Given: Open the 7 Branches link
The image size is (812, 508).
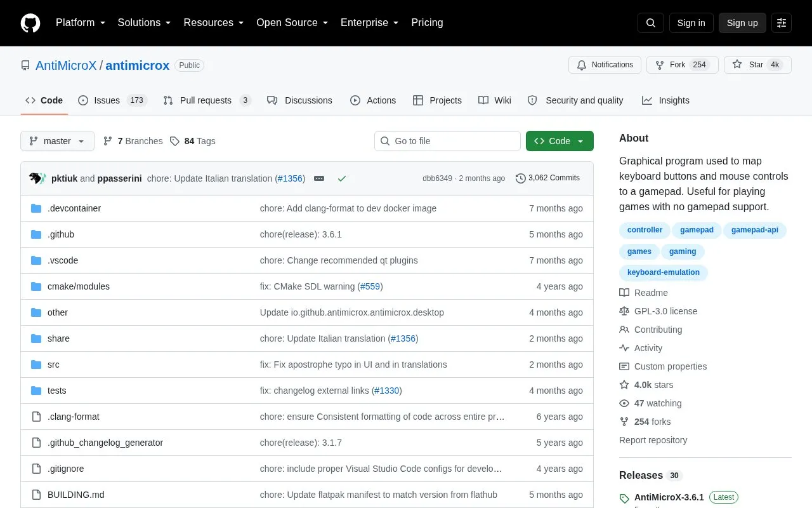Looking at the screenshot, I should 133,141.
